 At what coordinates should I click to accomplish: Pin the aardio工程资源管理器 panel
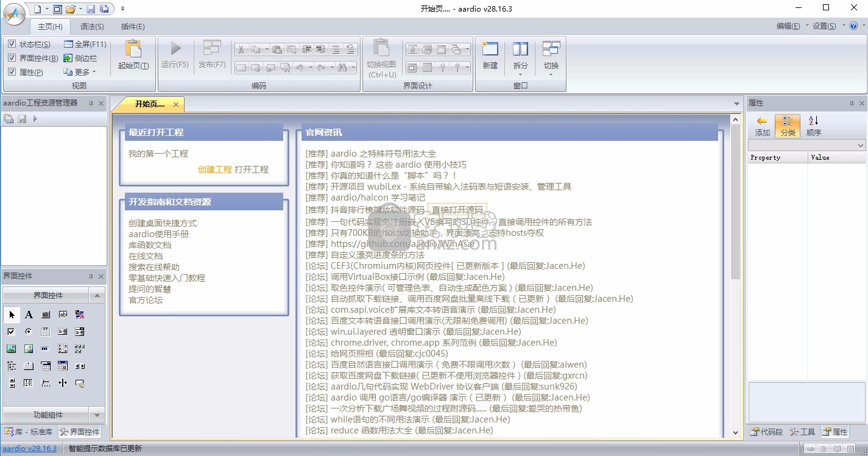pos(91,103)
